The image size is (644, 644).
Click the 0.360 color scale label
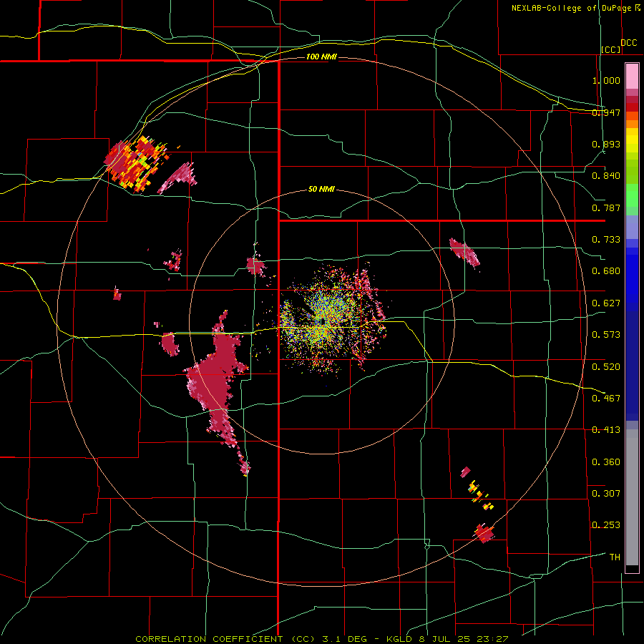point(606,462)
